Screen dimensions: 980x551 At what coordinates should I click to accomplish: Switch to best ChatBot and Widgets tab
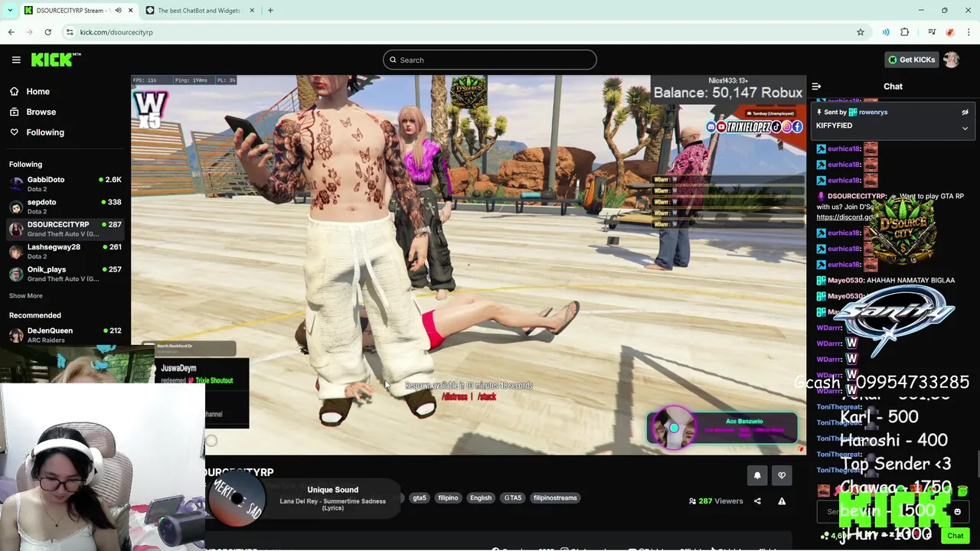click(199, 11)
